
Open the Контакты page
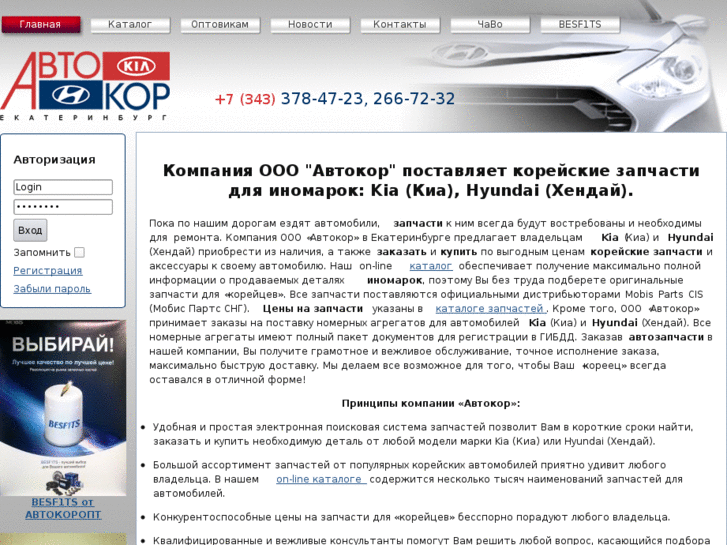tap(400, 25)
